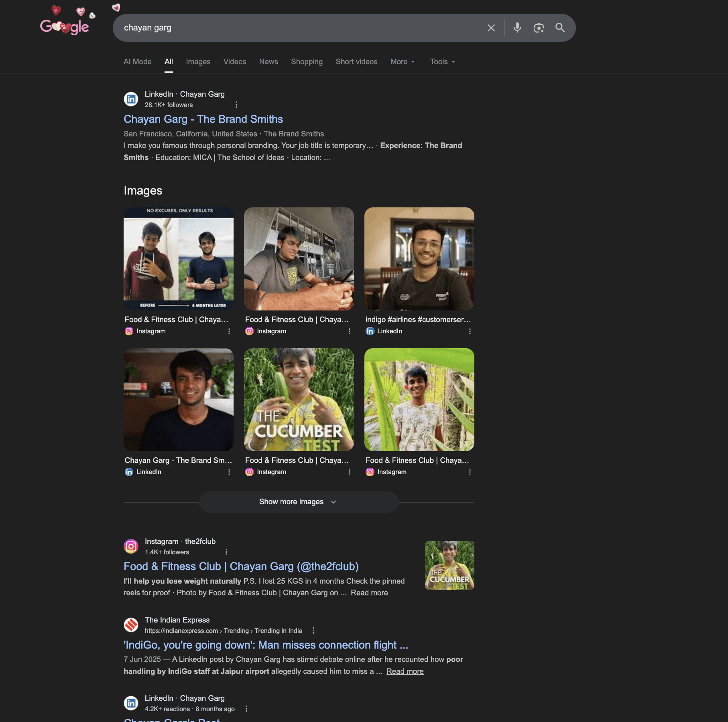This screenshot has height=722, width=728.
Task: Open more options for before/after Instagram image
Action: coord(229,331)
